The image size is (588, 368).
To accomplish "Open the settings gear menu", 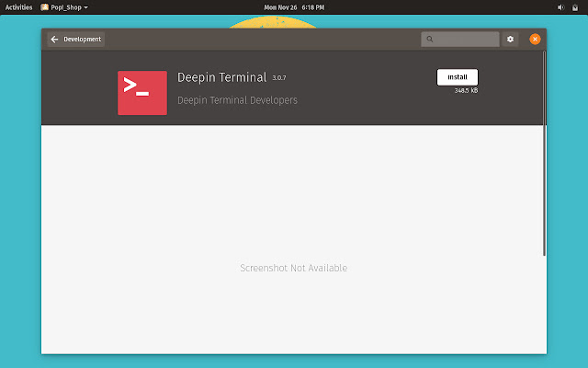I will click(510, 39).
